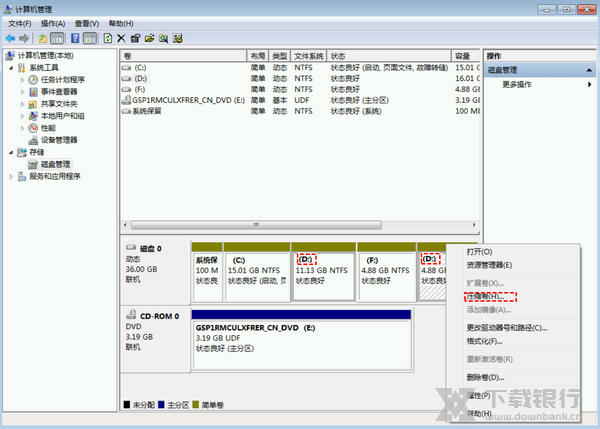The width and height of the screenshot is (600, 429).
Task: Expand the 服务和应用程序 node
Action: pos(11,176)
